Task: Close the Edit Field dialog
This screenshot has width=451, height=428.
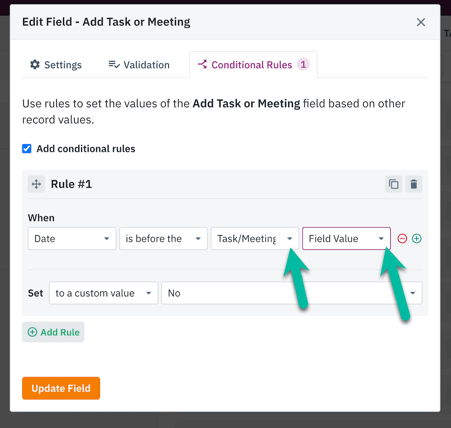Action: pyautogui.click(x=421, y=22)
